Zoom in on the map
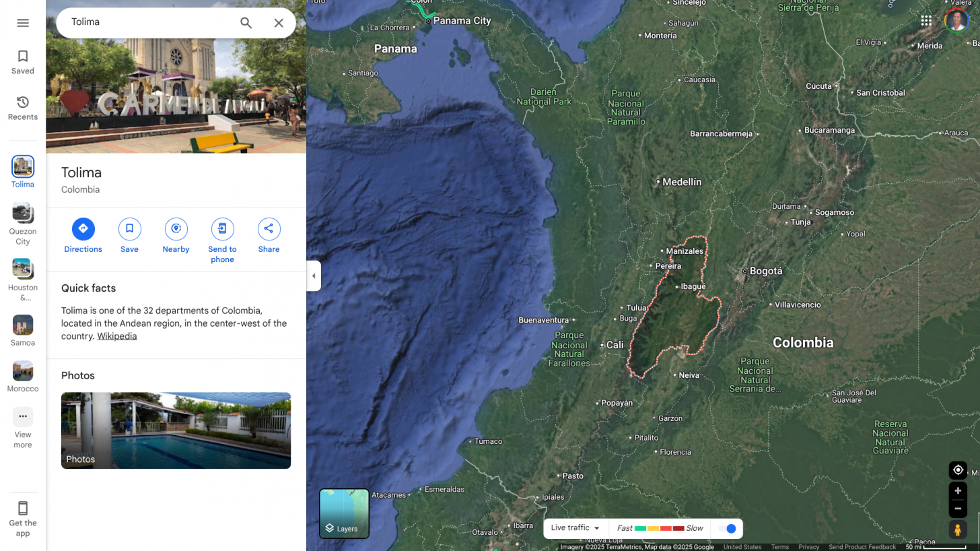 pos(958,491)
